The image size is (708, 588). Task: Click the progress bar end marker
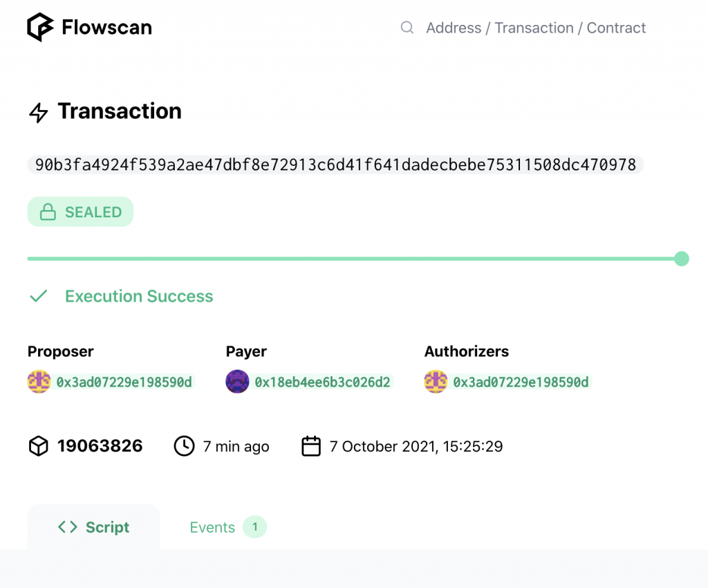681,259
